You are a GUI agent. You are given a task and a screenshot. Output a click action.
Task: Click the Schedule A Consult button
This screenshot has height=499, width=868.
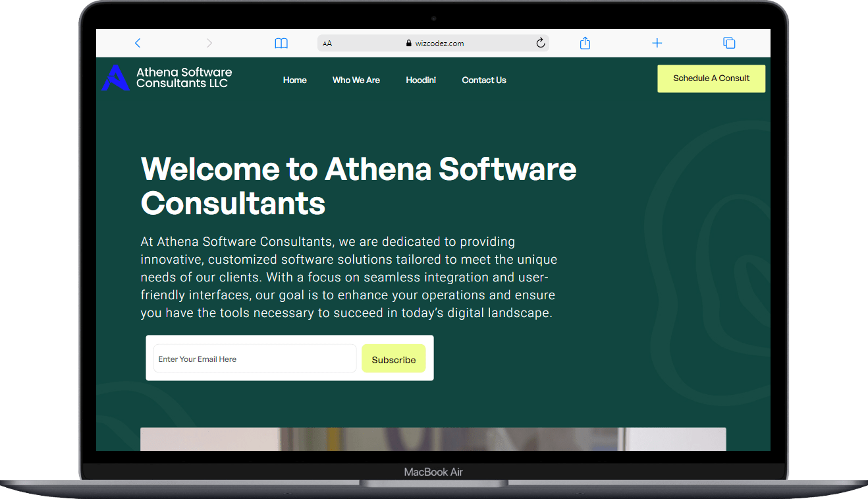click(x=711, y=78)
